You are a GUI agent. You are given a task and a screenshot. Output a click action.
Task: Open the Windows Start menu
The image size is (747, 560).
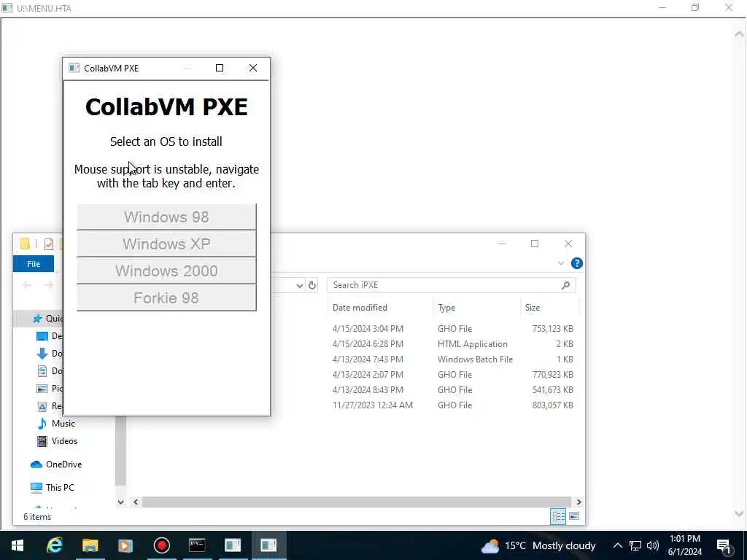tap(18, 545)
